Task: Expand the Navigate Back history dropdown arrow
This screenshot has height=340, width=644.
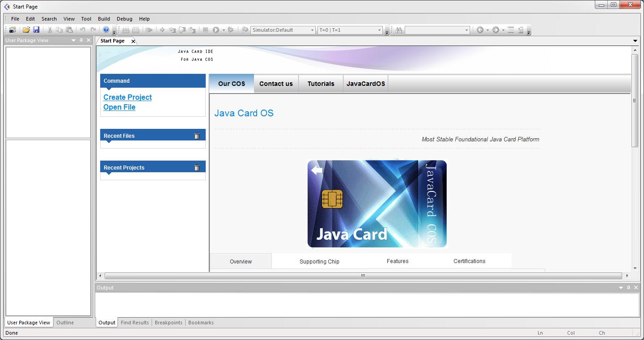Action: 487,30
